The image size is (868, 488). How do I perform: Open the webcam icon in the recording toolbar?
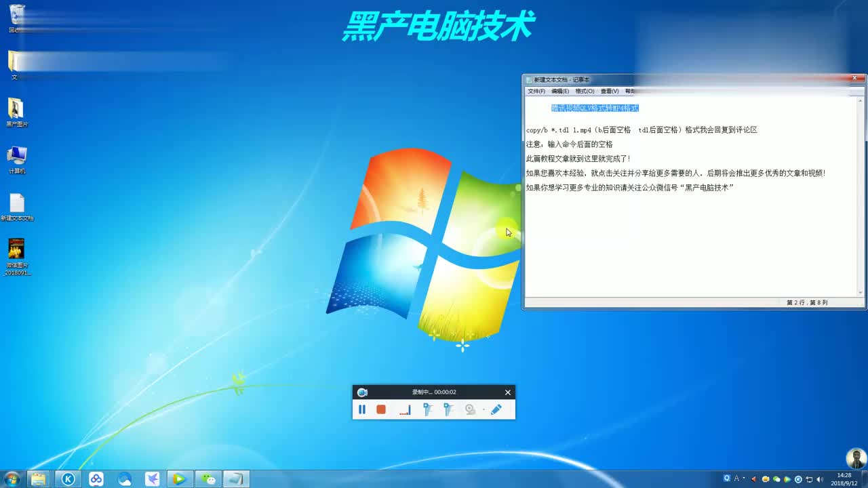[470, 409]
